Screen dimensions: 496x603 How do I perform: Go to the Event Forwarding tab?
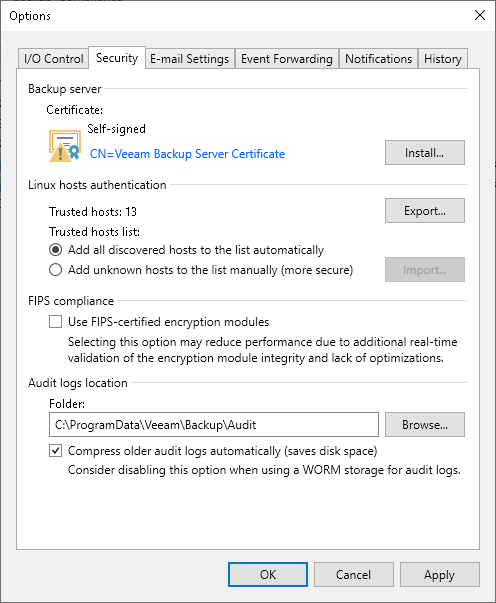click(287, 59)
